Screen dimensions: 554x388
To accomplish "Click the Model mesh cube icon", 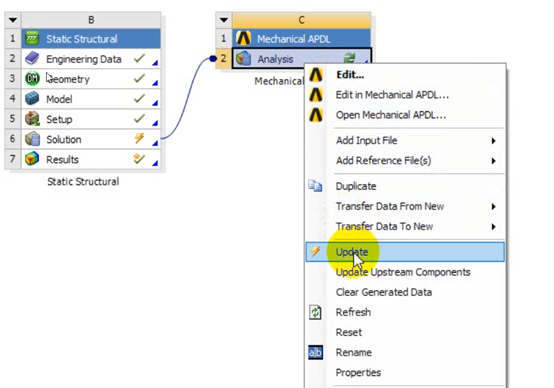I will [x=32, y=99].
